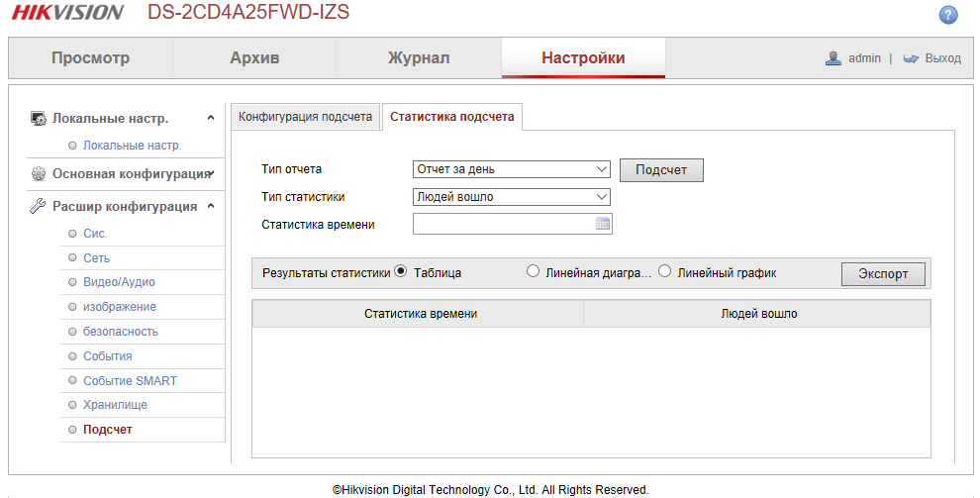Click the admin user icon
Image resolution: width=980 pixels, height=498 pixels.
point(833,58)
